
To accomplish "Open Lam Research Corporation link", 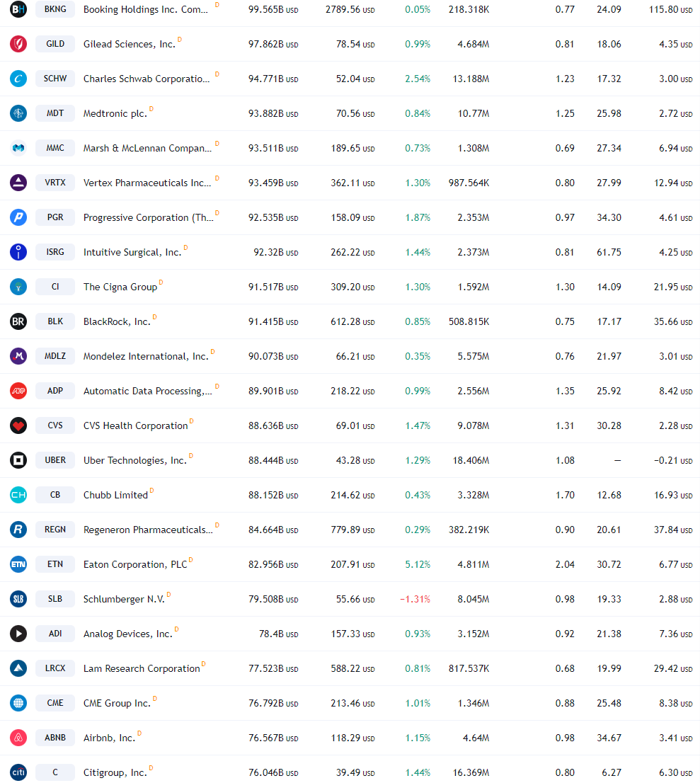I will pos(142,668).
